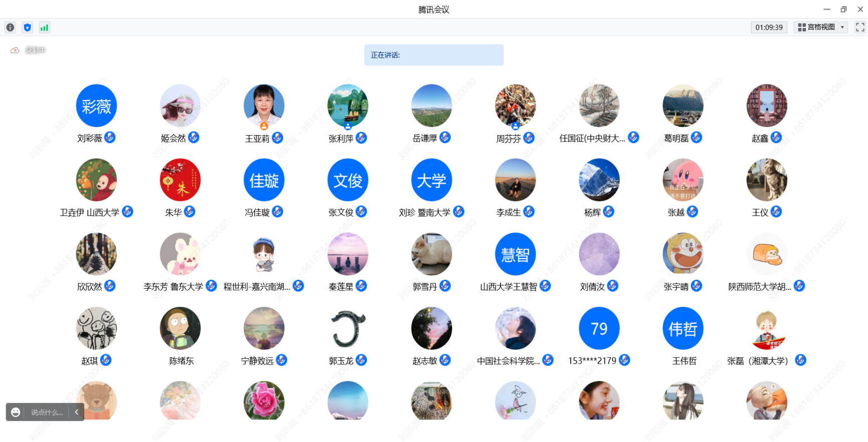Click the mic icon next to 张利萍
The image size is (868, 442).
click(x=361, y=138)
